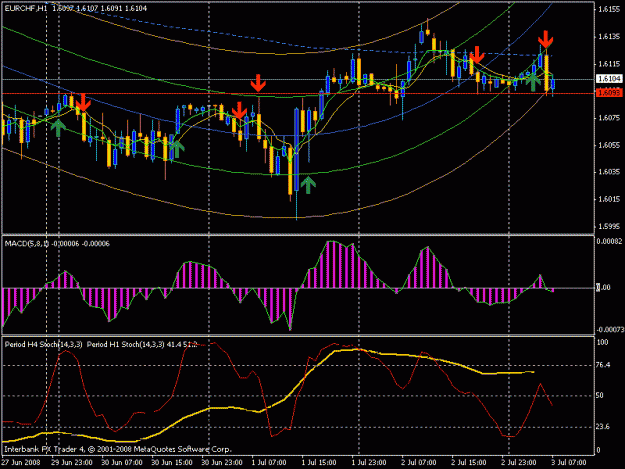Image resolution: width=625 pixels, height=469 pixels.
Task: Click the 23.6 stochastic level label
Action: 603,427
